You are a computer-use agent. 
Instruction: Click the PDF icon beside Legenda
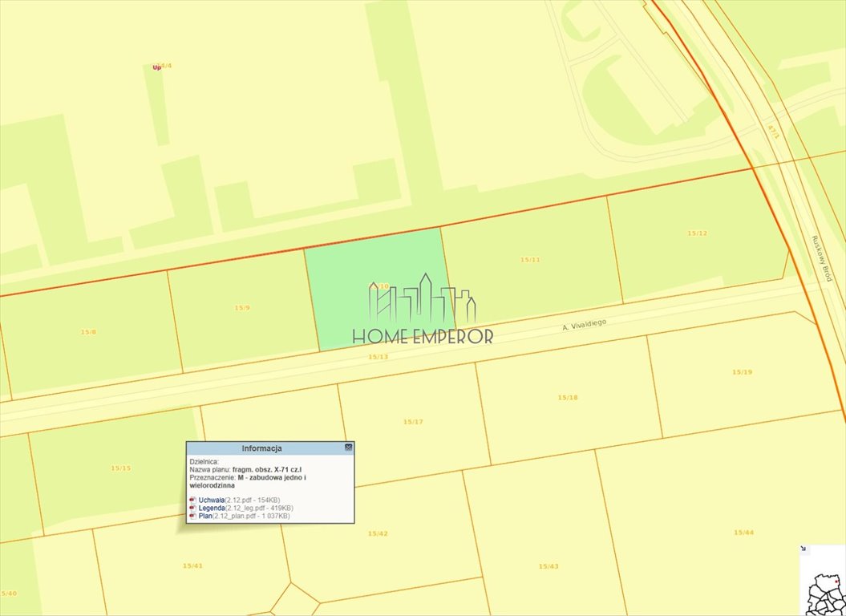point(192,508)
